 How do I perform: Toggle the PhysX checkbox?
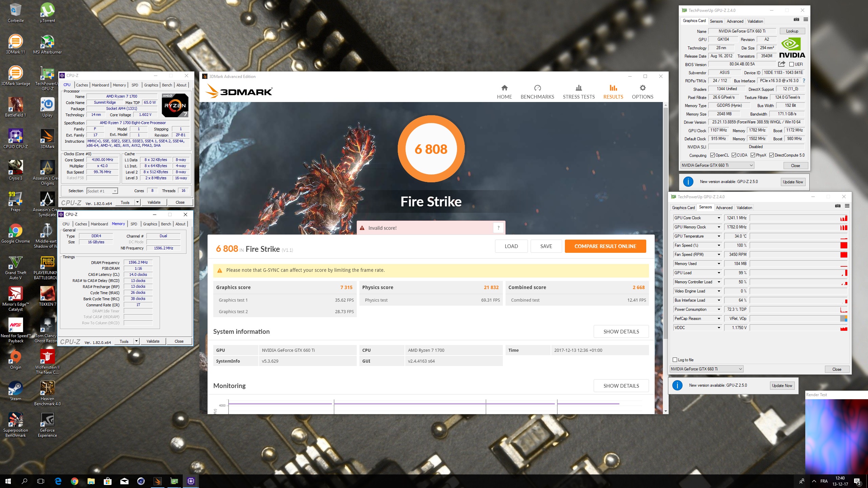pyautogui.click(x=753, y=155)
